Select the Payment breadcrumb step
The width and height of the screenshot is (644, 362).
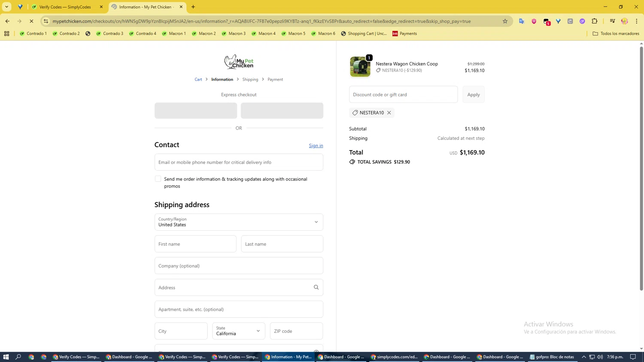click(x=275, y=79)
